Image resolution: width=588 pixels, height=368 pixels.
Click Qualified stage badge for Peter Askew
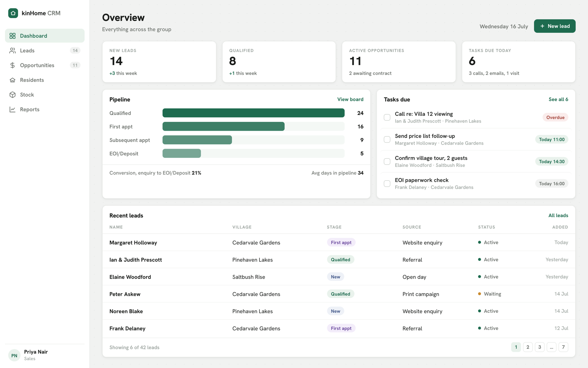(x=341, y=294)
